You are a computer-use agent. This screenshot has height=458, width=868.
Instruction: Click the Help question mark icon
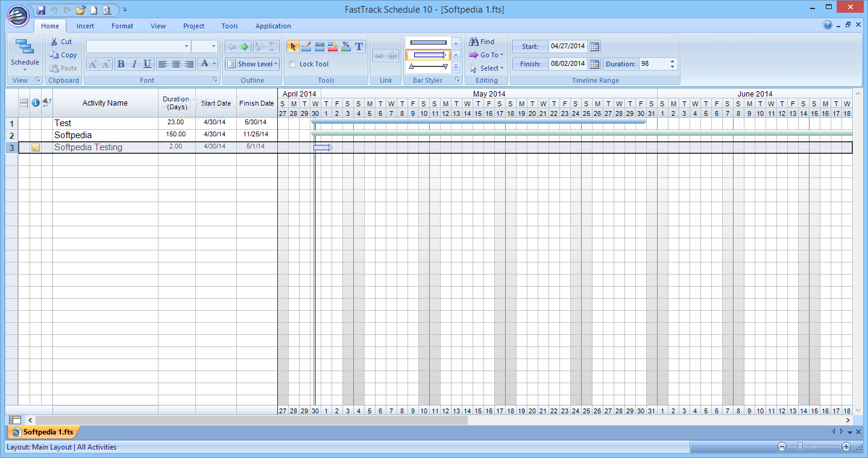(828, 25)
